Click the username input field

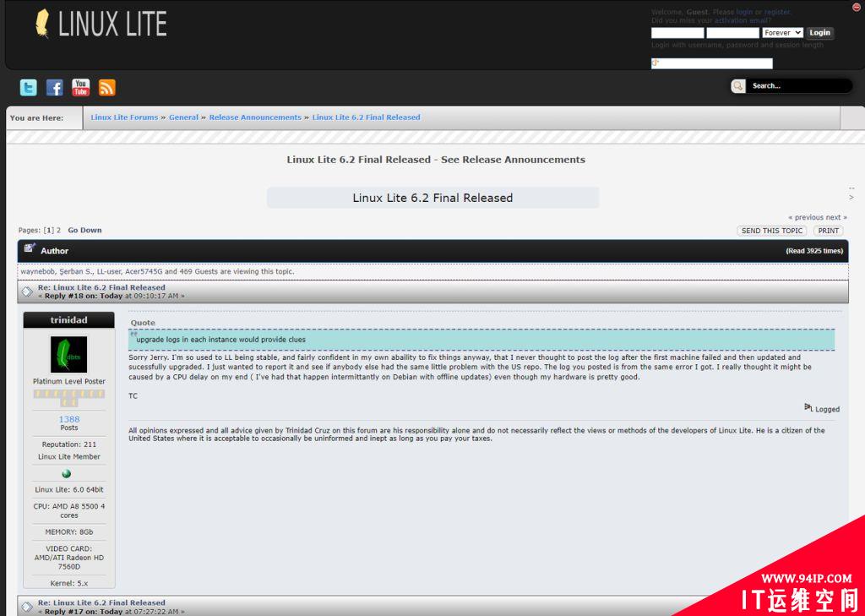click(x=677, y=33)
